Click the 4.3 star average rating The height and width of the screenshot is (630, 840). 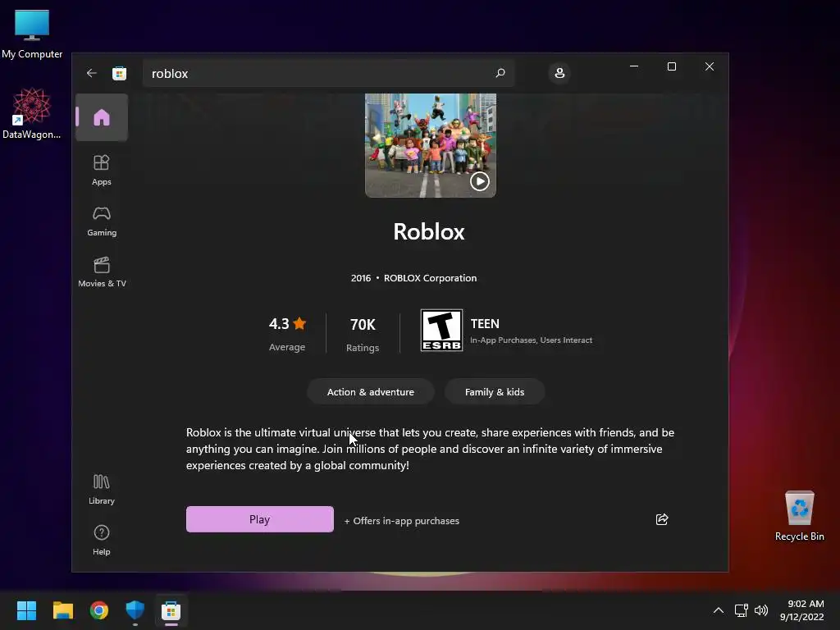coord(287,334)
